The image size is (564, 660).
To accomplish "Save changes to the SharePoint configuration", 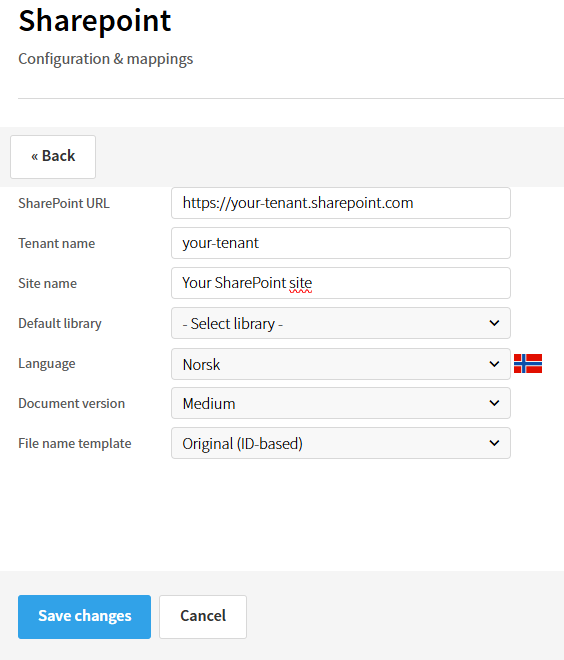I will pos(84,617).
